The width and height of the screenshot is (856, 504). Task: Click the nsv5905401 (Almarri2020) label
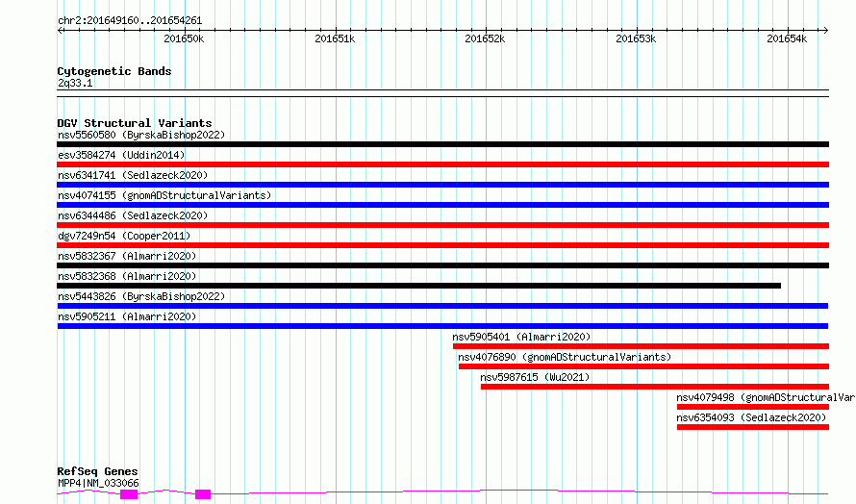pyautogui.click(x=521, y=337)
